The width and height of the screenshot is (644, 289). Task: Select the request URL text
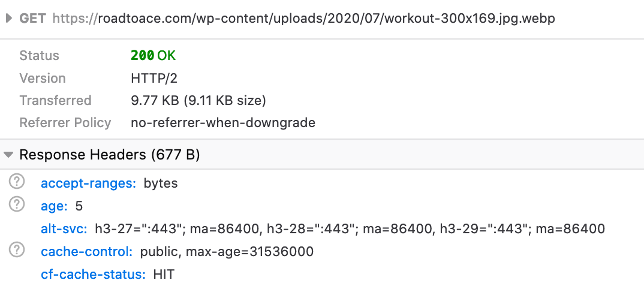pyautogui.click(x=304, y=19)
